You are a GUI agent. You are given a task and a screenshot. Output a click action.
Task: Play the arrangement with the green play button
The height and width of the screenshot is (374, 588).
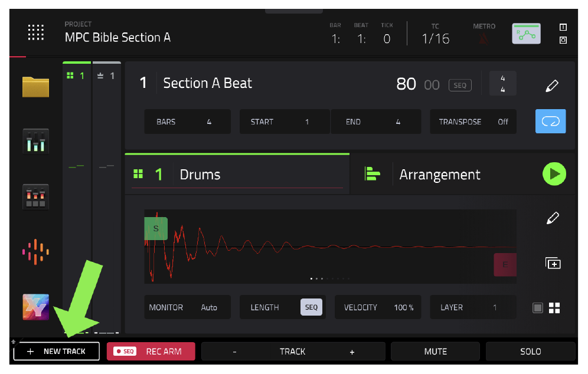pos(554,174)
